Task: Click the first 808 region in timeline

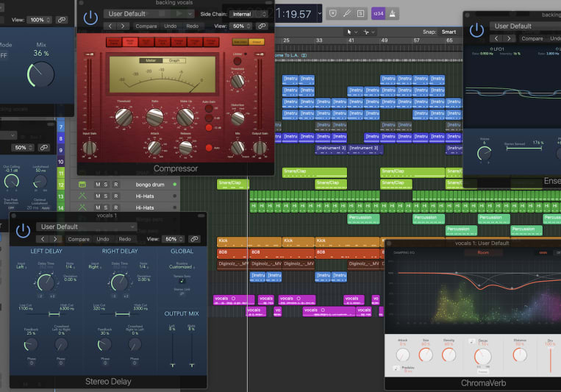Action: tap(232, 252)
